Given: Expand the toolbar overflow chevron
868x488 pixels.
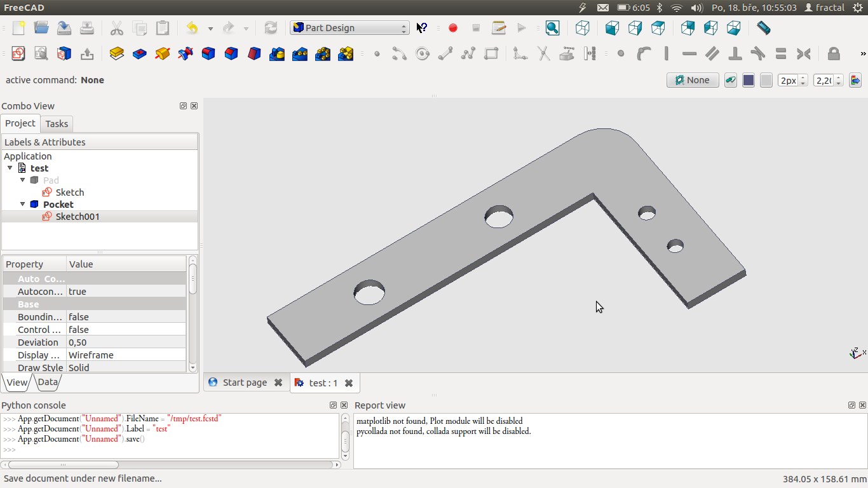Looking at the screenshot, I should (863, 54).
